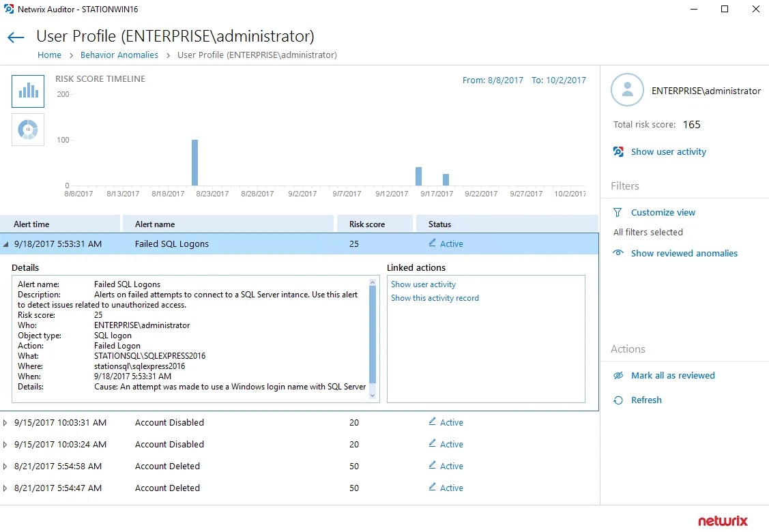Viewport: 769px width, 532px height.
Task: Click the back arrow icon
Action: 16,38
